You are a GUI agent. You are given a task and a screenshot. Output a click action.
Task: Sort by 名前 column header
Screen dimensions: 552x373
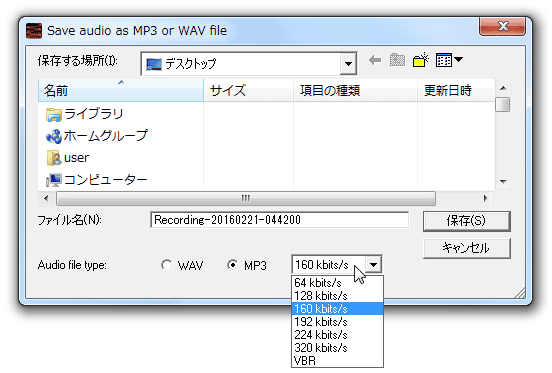[121, 91]
